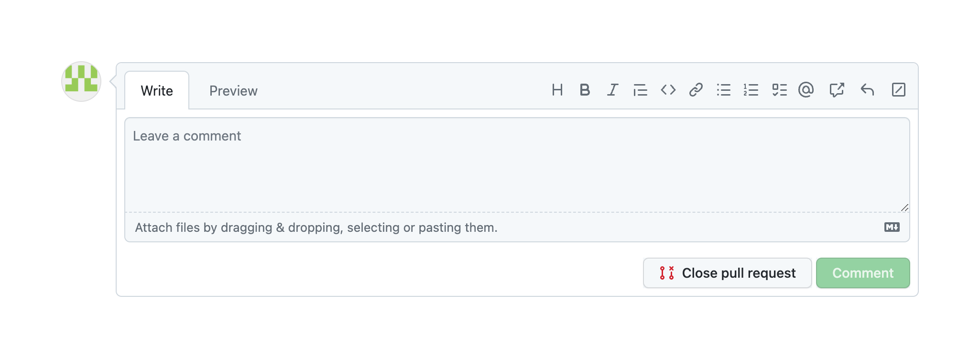This screenshot has width=980, height=358.
Task: Insert a bulleted list
Action: (723, 90)
